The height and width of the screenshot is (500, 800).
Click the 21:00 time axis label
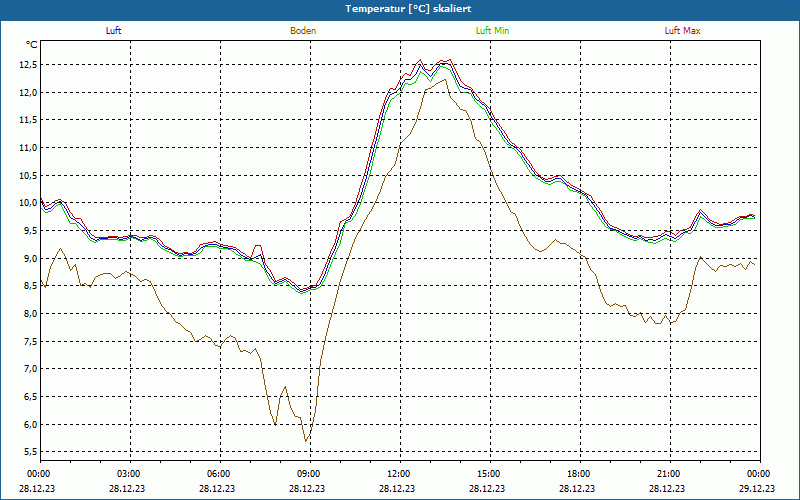pos(670,474)
